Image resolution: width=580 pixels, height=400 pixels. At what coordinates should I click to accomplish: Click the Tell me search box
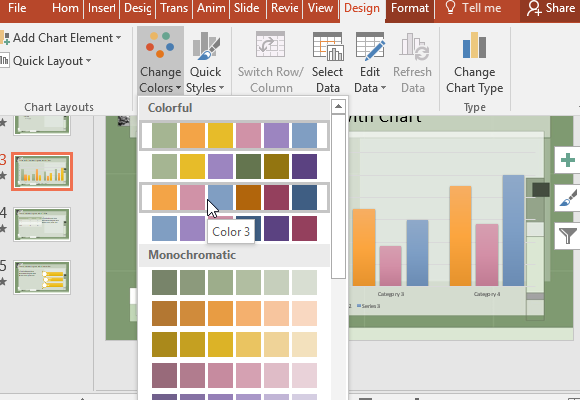475,8
